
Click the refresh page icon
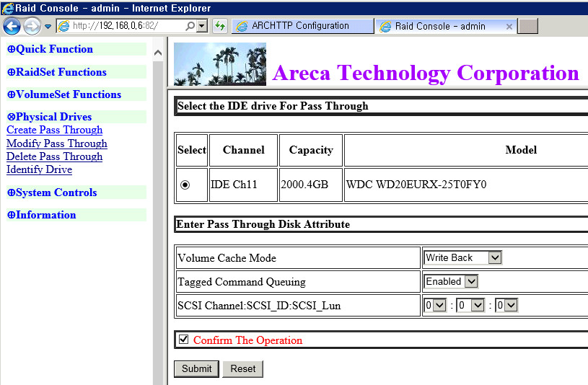(219, 26)
